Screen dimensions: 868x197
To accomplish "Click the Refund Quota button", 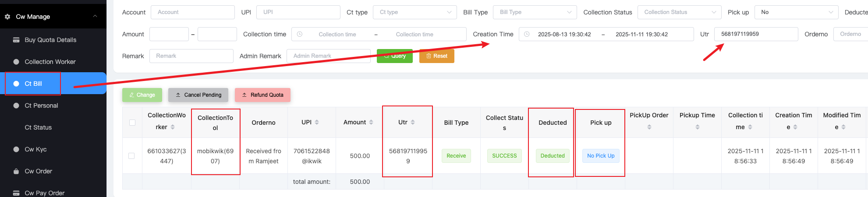I will click(x=262, y=95).
